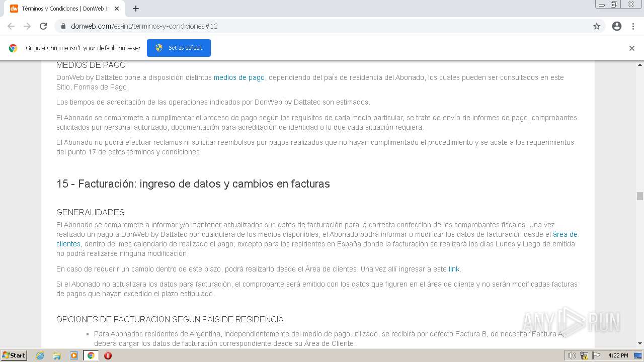This screenshot has width=644, height=362.
Task: Go forward with the browser forward arrow
Action: [27, 26]
